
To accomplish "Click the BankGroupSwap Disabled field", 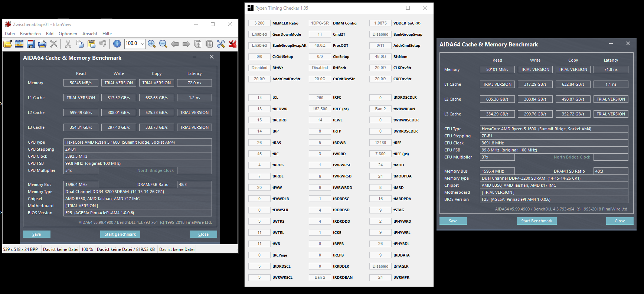I will [x=380, y=34].
